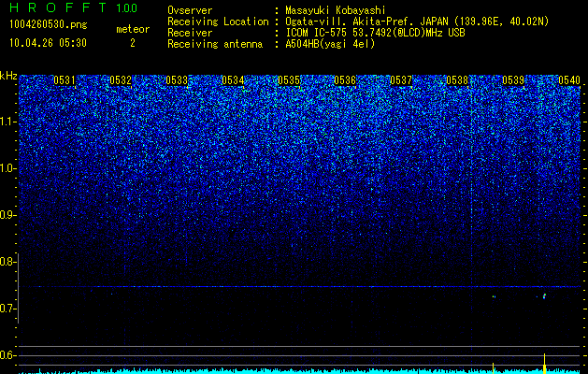Click the Receiving antenna label
The image size is (588, 374).
click(215, 44)
